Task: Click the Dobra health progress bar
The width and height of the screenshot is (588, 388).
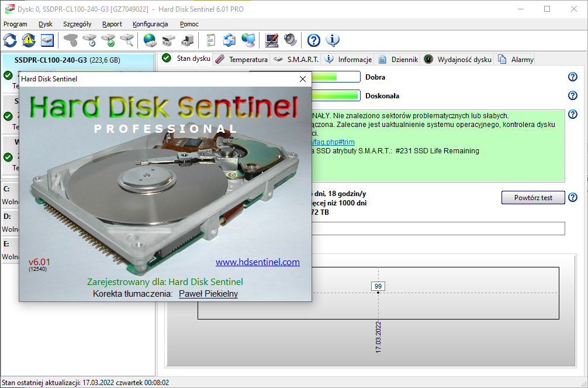Action: [x=335, y=77]
